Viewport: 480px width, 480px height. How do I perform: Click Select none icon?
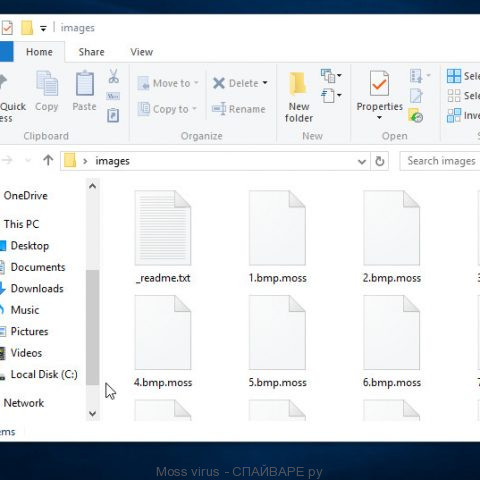point(454,96)
